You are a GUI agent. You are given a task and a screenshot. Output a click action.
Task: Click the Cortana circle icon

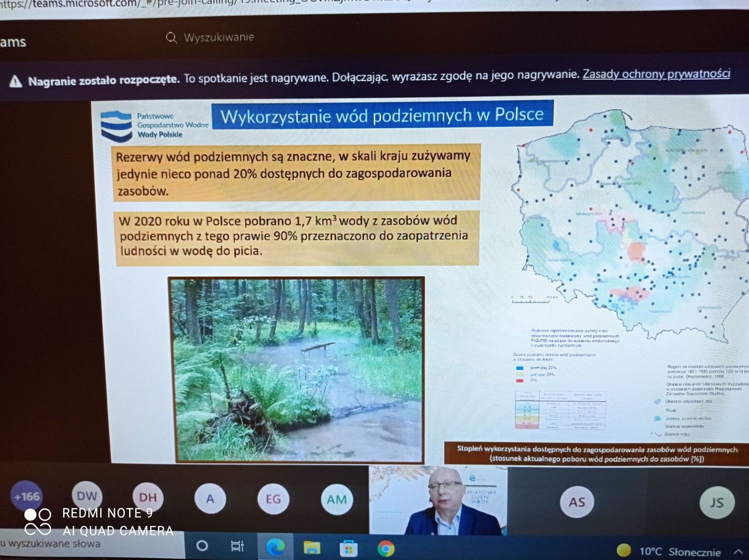coord(202,546)
